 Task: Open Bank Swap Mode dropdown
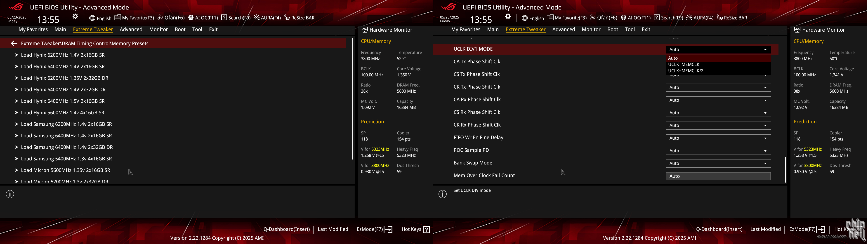point(718,163)
